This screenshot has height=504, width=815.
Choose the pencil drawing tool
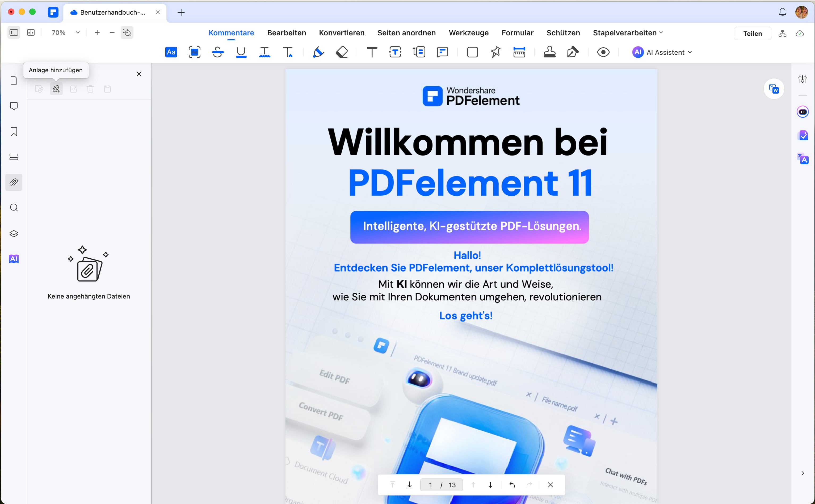pos(318,52)
